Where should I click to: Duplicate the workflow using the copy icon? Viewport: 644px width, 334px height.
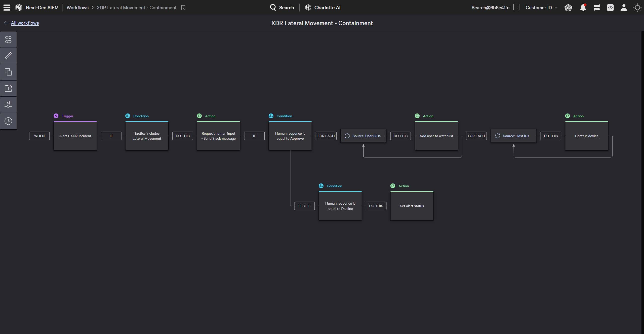(x=8, y=72)
